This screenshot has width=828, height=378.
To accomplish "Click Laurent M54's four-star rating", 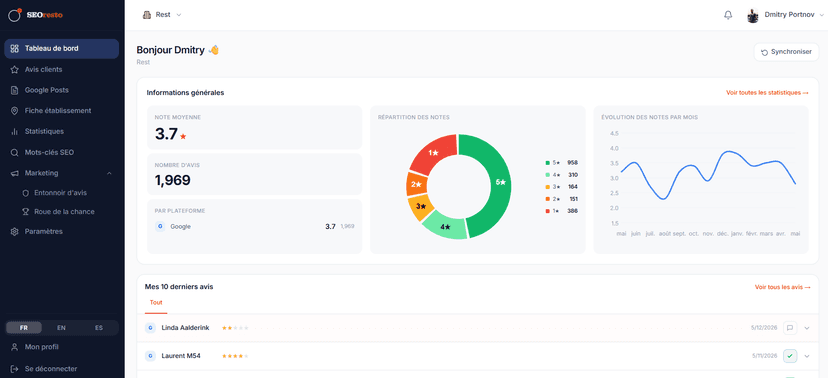I will coord(235,356).
